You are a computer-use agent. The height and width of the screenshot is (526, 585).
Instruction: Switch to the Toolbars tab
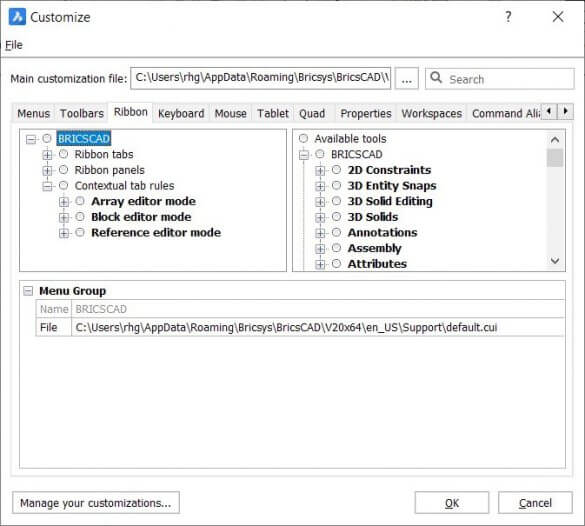point(82,113)
